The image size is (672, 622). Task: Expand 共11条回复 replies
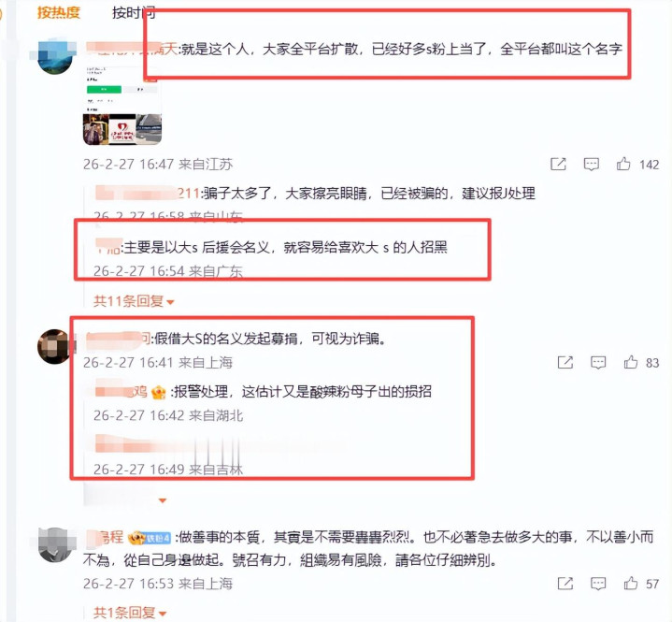pyautogui.click(x=134, y=301)
